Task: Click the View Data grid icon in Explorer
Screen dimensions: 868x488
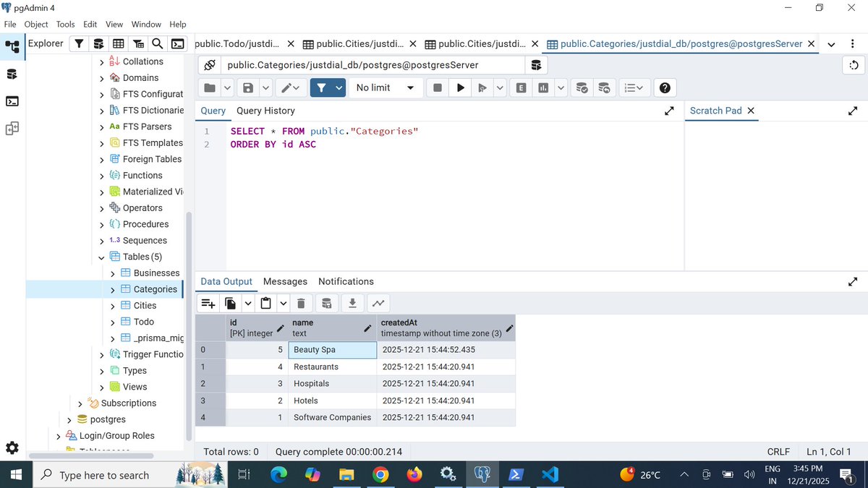Action: pyautogui.click(x=118, y=43)
